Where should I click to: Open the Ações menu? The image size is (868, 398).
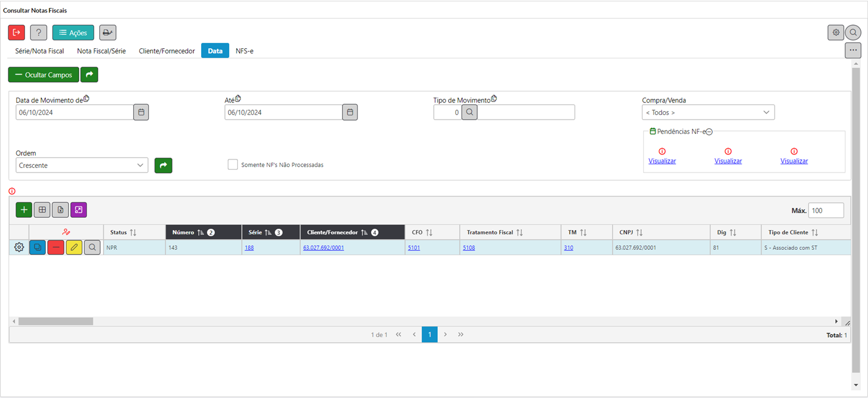(73, 33)
